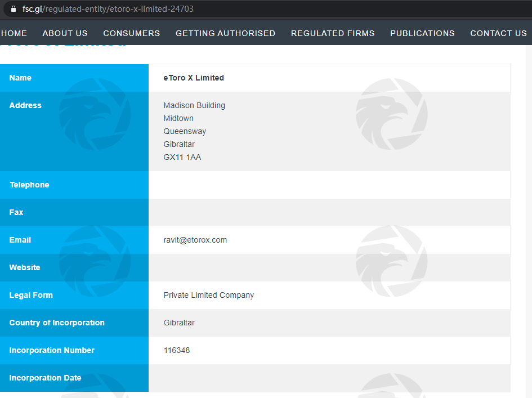Click the Fax row label
This screenshot has height=398, width=532.
tap(16, 212)
